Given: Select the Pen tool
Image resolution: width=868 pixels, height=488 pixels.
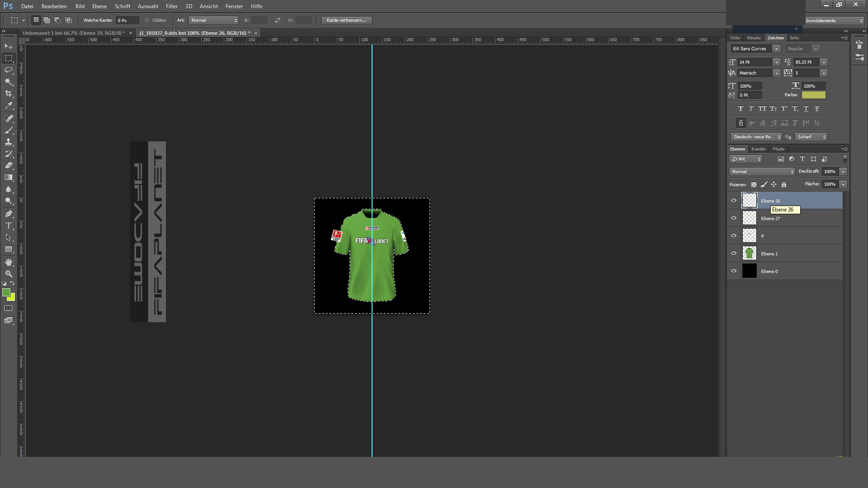Looking at the screenshot, I should point(9,214).
